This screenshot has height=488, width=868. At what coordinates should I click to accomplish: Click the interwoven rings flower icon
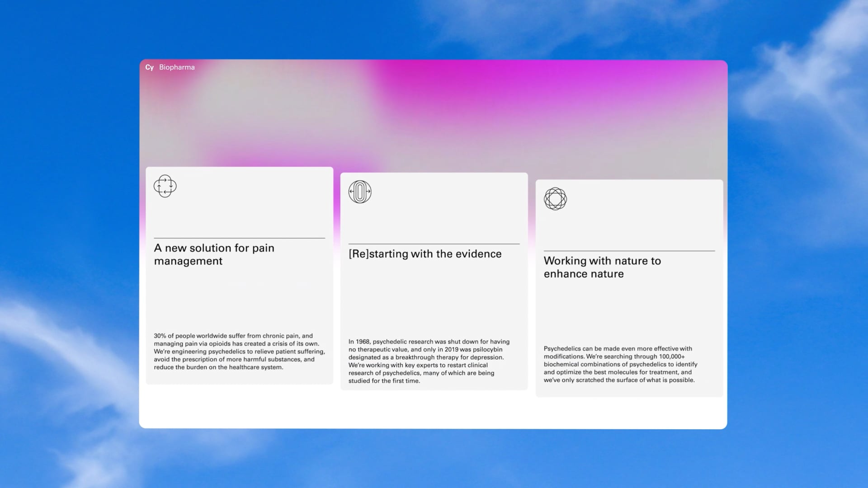[x=555, y=199]
